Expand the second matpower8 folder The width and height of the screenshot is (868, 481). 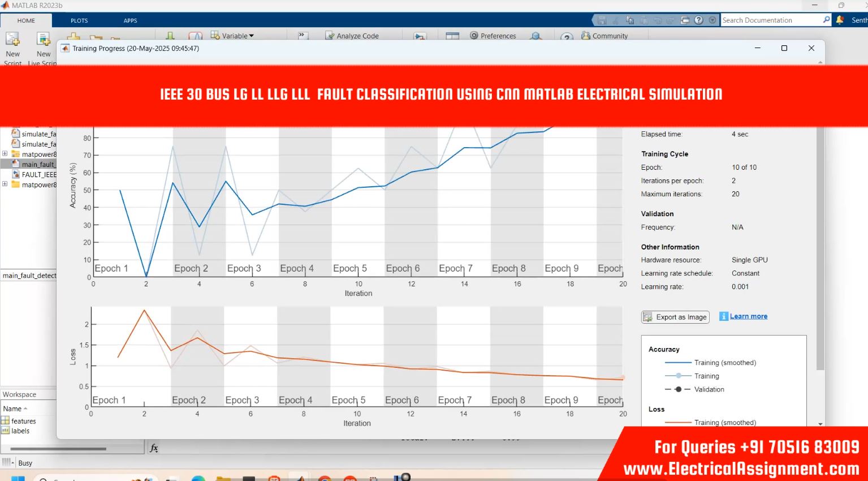click(5, 184)
